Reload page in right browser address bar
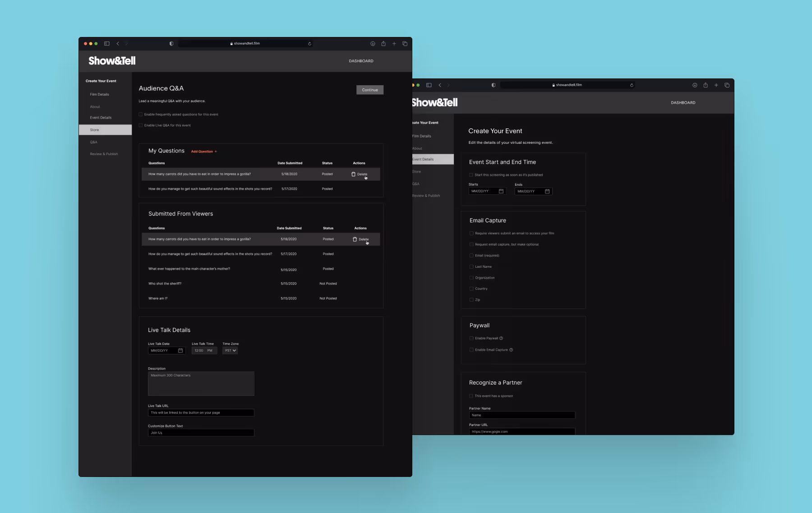Screen dimensions: 812x513 point(632,85)
